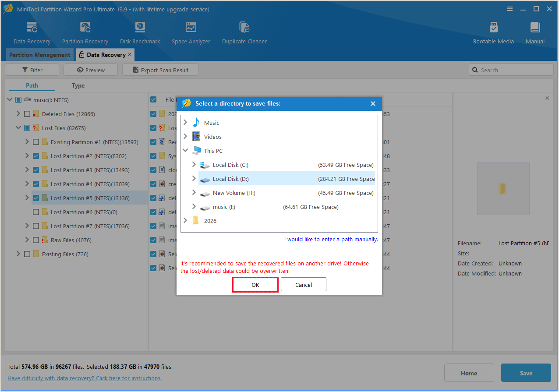Image resolution: width=559 pixels, height=392 pixels.
Task: Open the Data Recovery tool in toolbar
Action: click(x=32, y=33)
